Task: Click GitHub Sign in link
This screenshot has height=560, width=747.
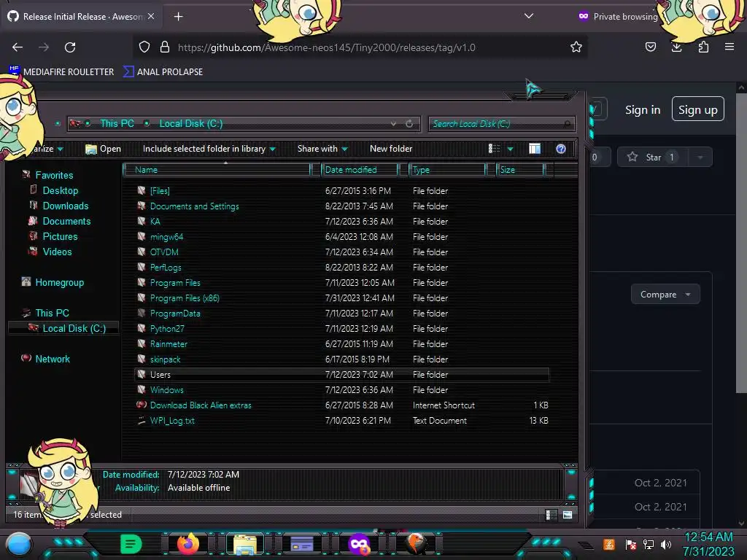Action: (x=643, y=110)
